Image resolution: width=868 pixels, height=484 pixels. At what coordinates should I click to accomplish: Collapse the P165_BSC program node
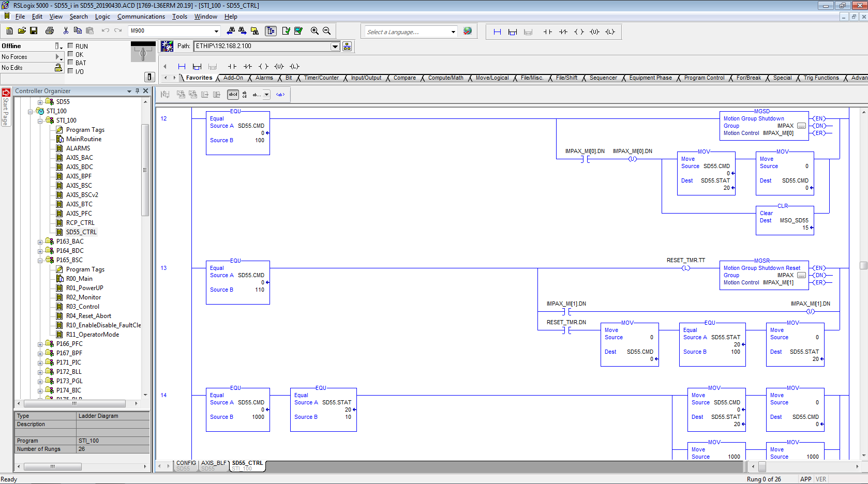pos(40,261)
